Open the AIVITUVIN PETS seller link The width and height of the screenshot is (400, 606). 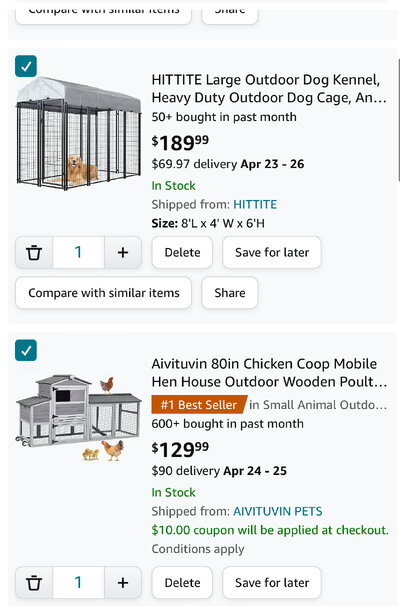(x=277, y=511)
